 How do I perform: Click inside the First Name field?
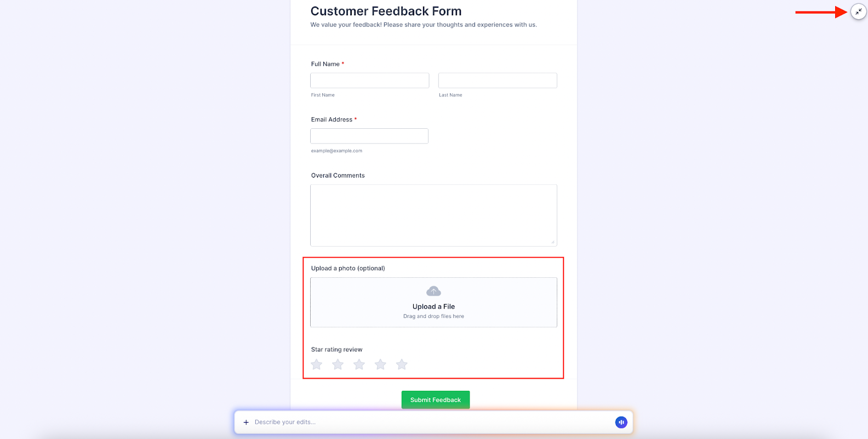(369, 81)
